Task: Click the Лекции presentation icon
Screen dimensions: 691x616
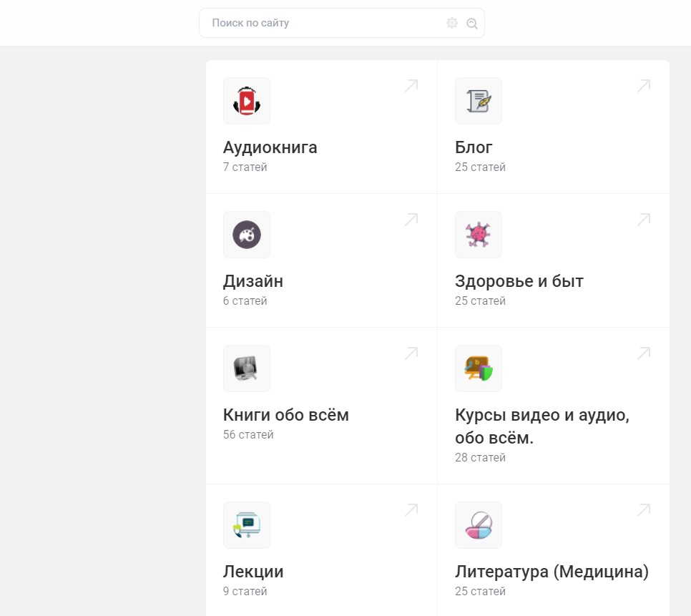Action: click(246, 525)
